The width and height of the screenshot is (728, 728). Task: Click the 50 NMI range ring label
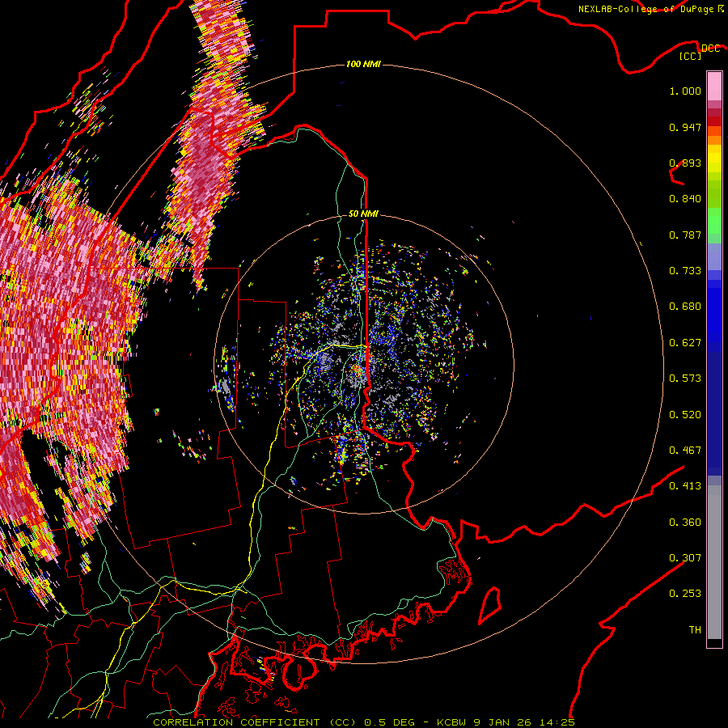363,214
